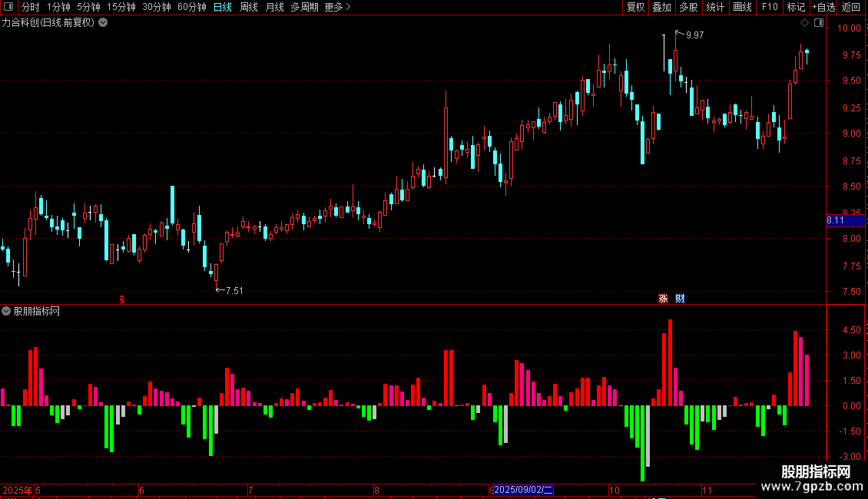Open the 涨 event marker

point(663,298)
